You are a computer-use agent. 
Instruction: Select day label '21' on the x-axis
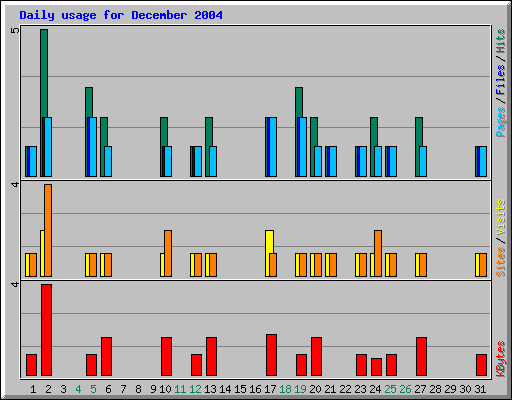tap(330, 389)
